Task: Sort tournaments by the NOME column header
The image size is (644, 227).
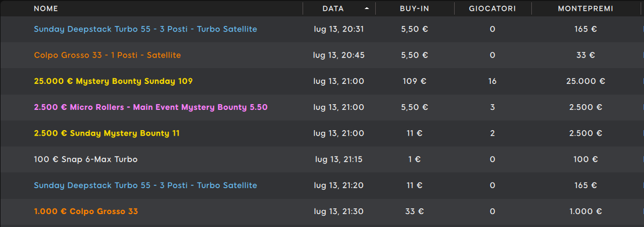Action: (x=46, y=8)
